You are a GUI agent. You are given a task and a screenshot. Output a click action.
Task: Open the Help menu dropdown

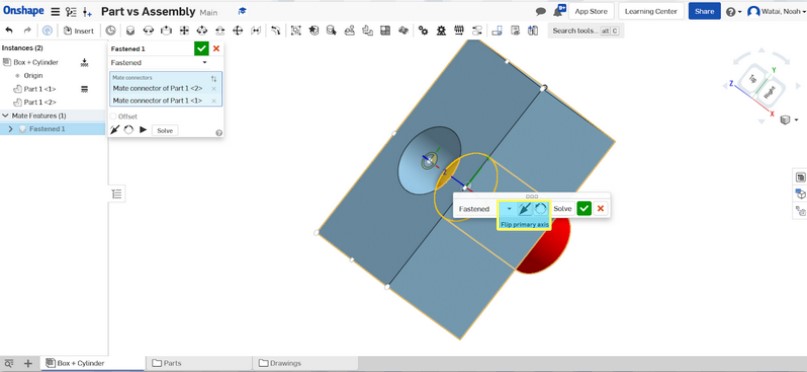coord(733,11)
